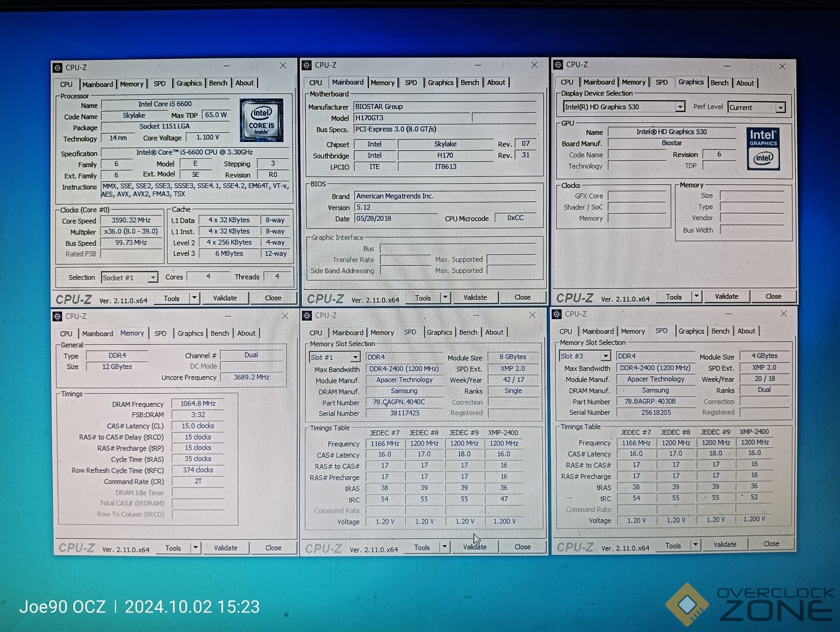
Task: Click the Uncore Frequency 3689.2 MHz value
Action: 251,378
